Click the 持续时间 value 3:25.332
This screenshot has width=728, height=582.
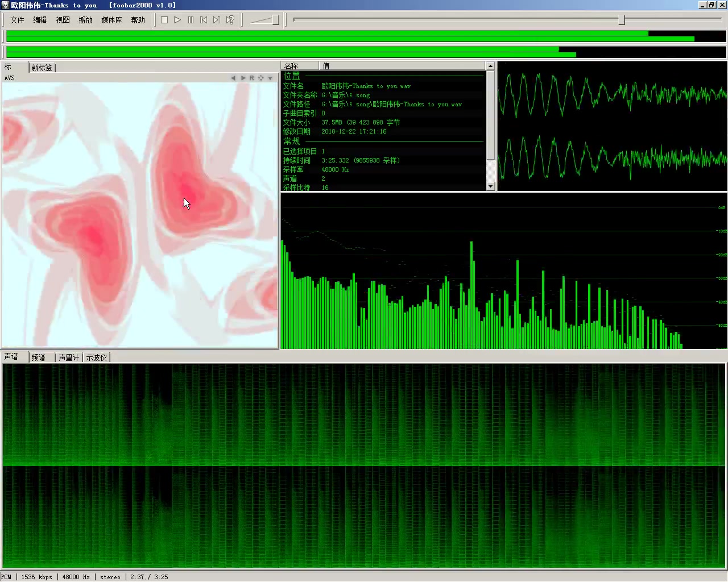coord(361,160)
